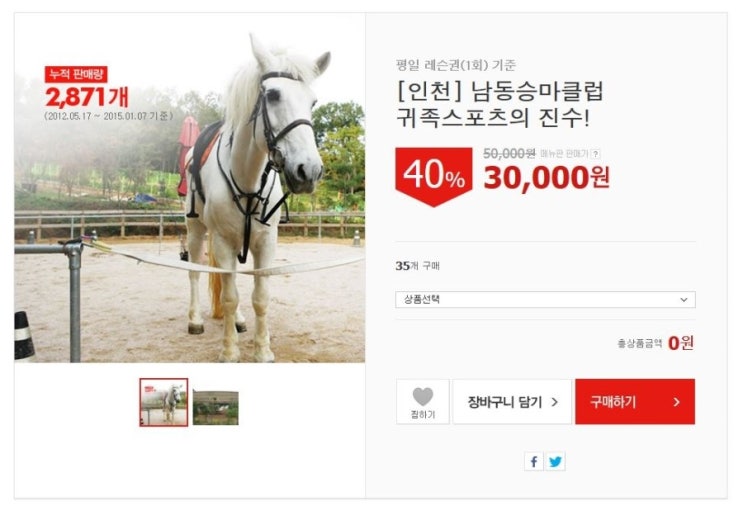The image size is (743, 515).
Task: Open the 상품선택 product dropdown
Action: tap(545, 299)
